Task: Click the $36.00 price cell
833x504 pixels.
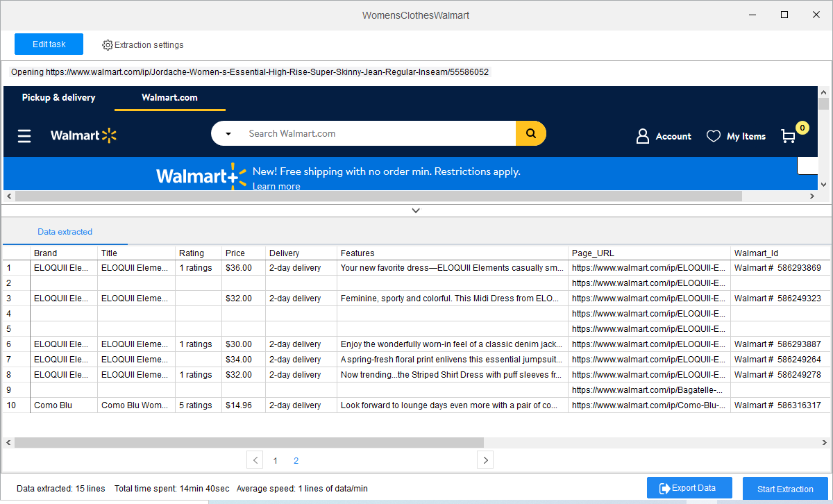Action: [244, 268]
